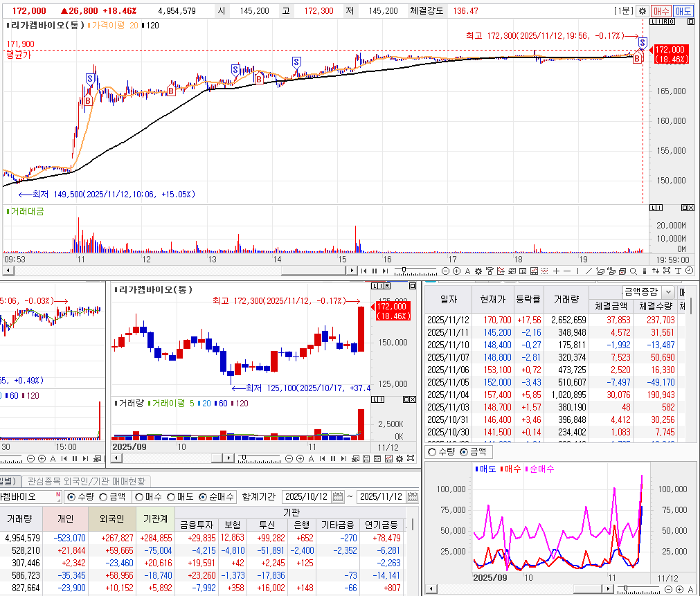Adjust the daily chart zoom slider

244,458
